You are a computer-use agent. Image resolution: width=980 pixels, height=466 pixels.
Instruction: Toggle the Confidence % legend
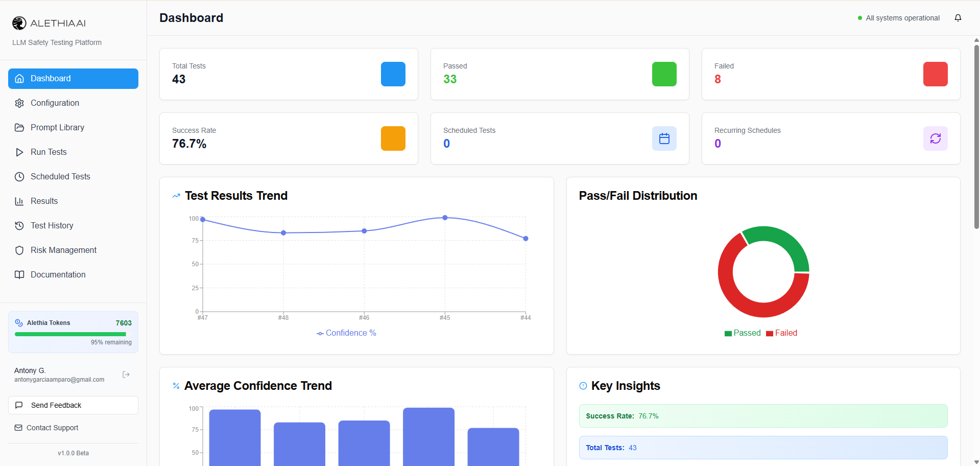click(346, 333)
